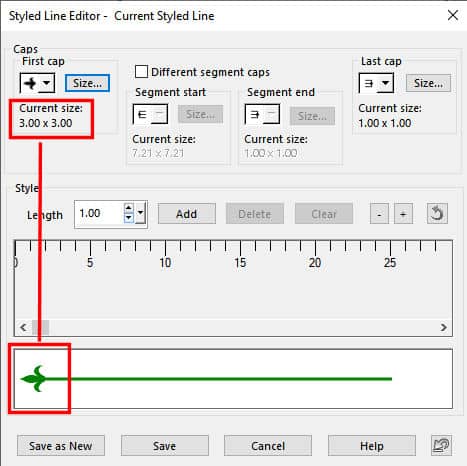
Task: Click the scroll right arrow on ruler
Action: (x=443, y=327)
